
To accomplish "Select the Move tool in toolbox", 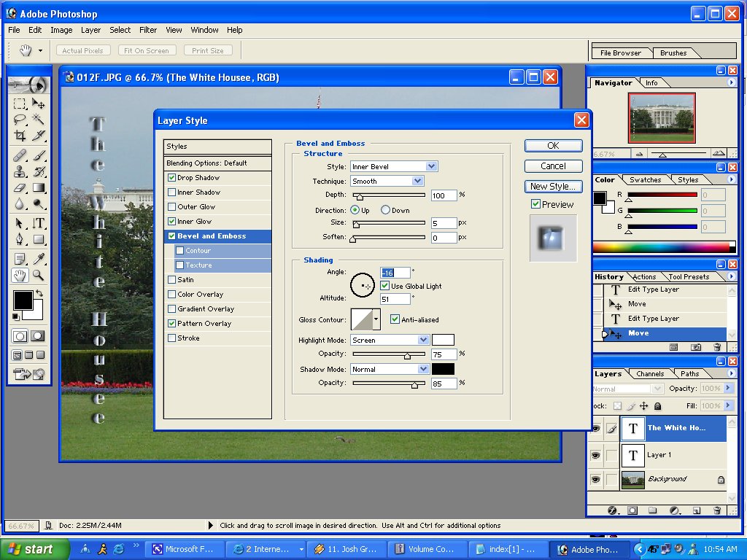I will (38, 104).
